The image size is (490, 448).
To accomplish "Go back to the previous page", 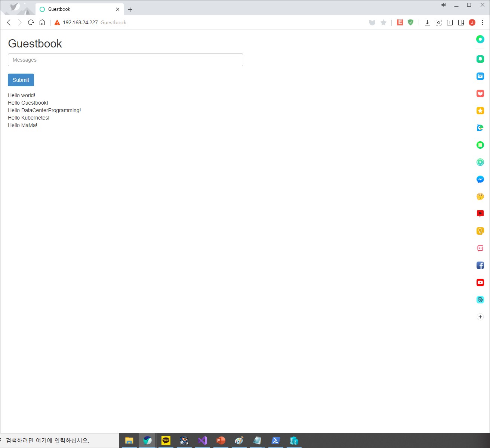I will 9,22.
